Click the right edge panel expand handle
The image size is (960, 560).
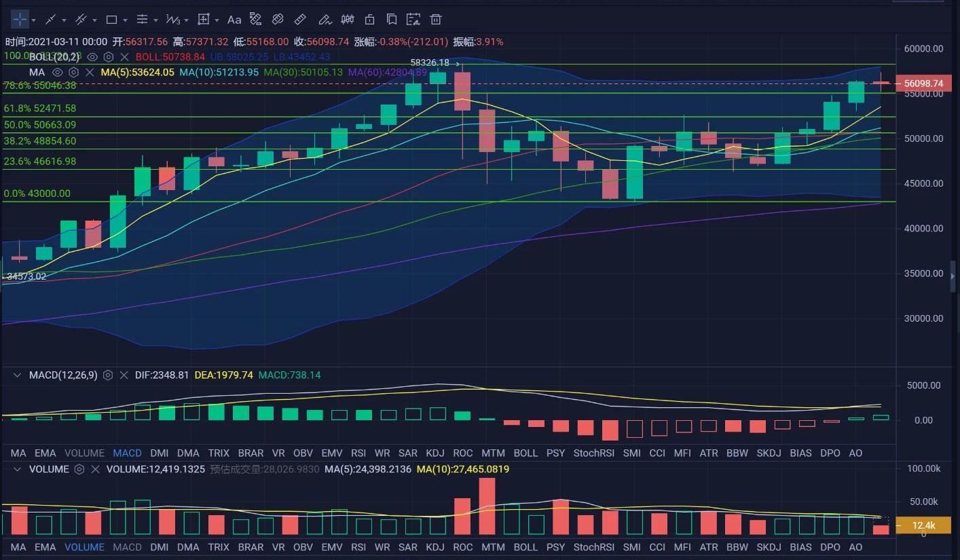coord(953,276)
